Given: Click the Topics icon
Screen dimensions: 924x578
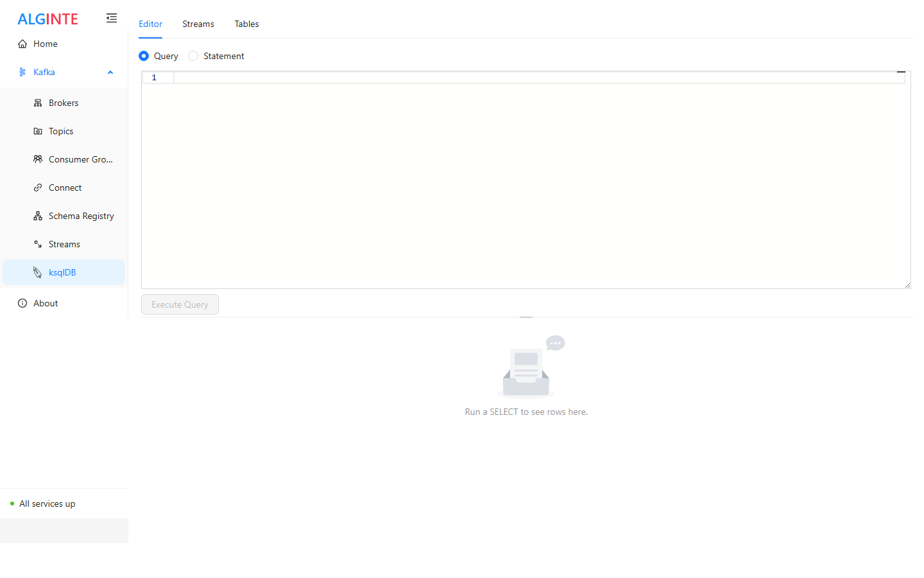Looking at the screenshot, I should click(38, 131).
